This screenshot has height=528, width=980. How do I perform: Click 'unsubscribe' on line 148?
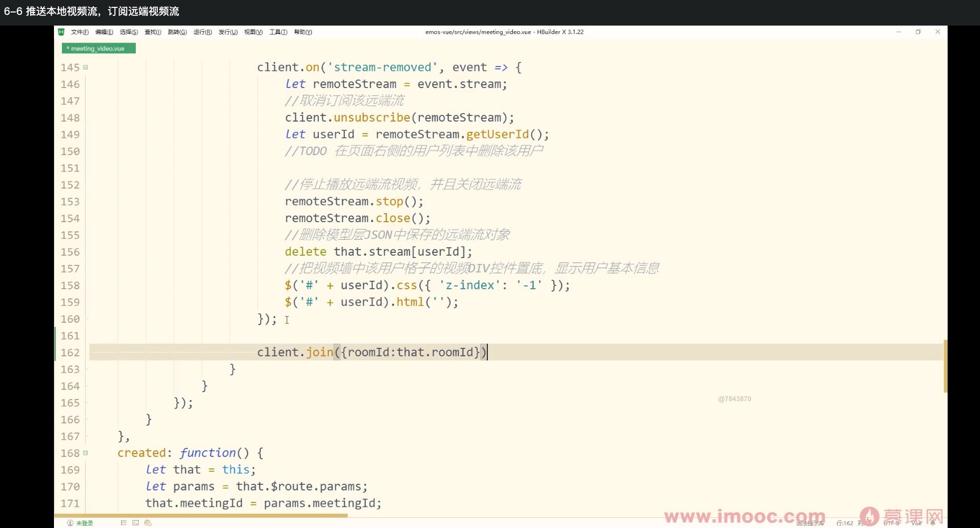coord(372,118)
